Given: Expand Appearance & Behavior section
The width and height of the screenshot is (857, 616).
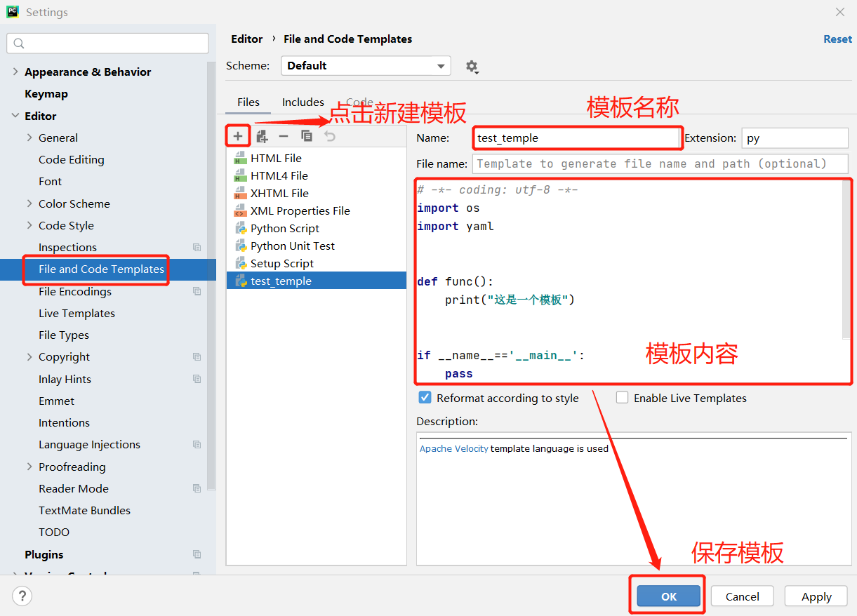Looking at the screenshot, I should tap(15, 72).
